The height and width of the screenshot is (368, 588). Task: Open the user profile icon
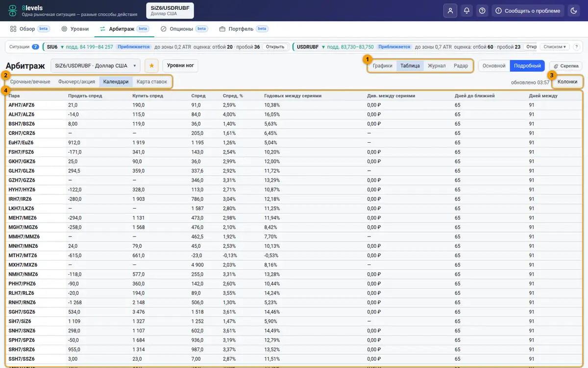coord(450,10)
